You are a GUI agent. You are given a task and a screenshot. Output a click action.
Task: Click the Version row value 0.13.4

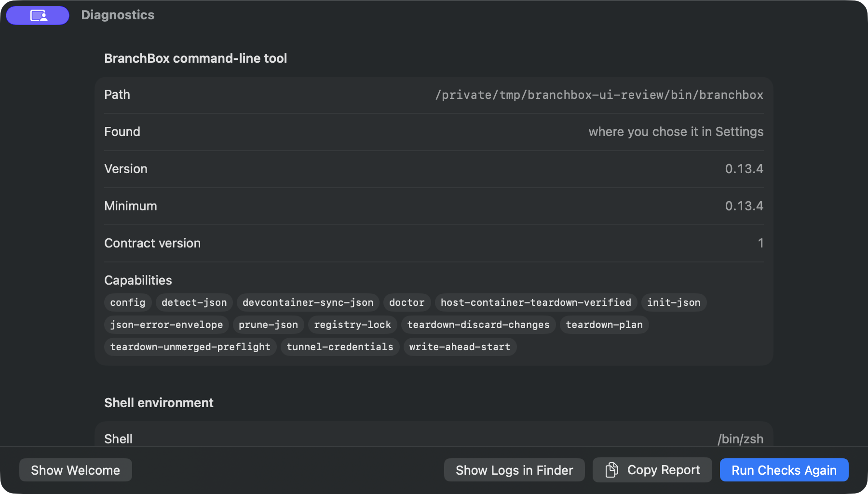[x=744, y=169]
